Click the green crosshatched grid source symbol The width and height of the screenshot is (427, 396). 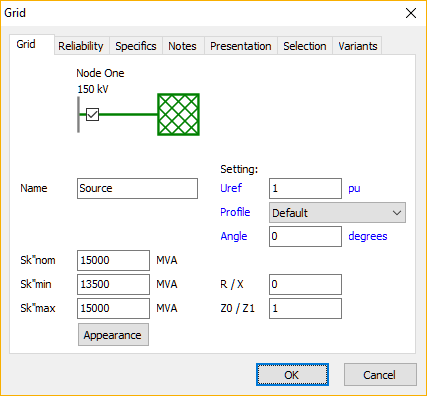click(x=178, y=114)
